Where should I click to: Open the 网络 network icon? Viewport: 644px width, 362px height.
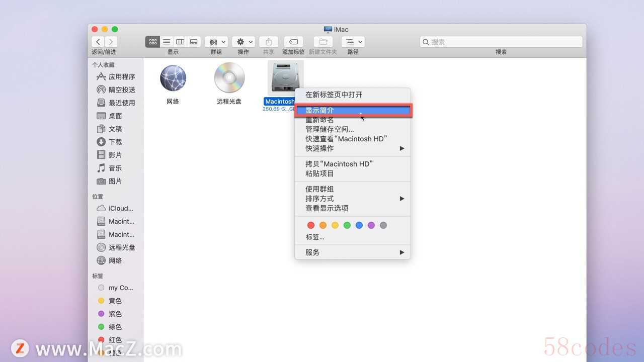[x=173, y=79]
